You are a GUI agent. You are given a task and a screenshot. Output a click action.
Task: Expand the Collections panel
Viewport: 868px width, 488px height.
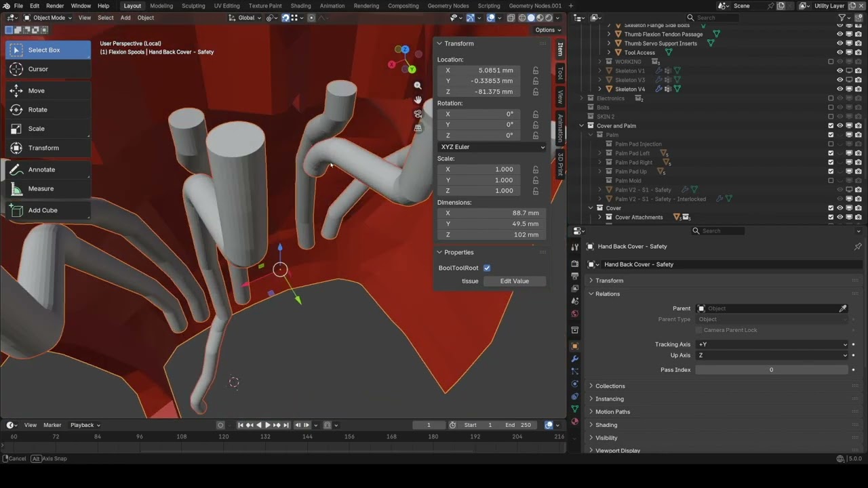(610, 386)
